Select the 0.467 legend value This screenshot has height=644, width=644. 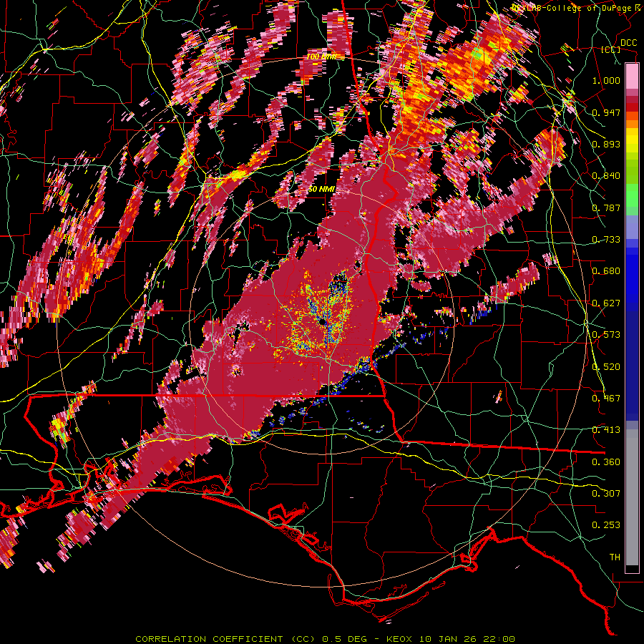[606, 399]
